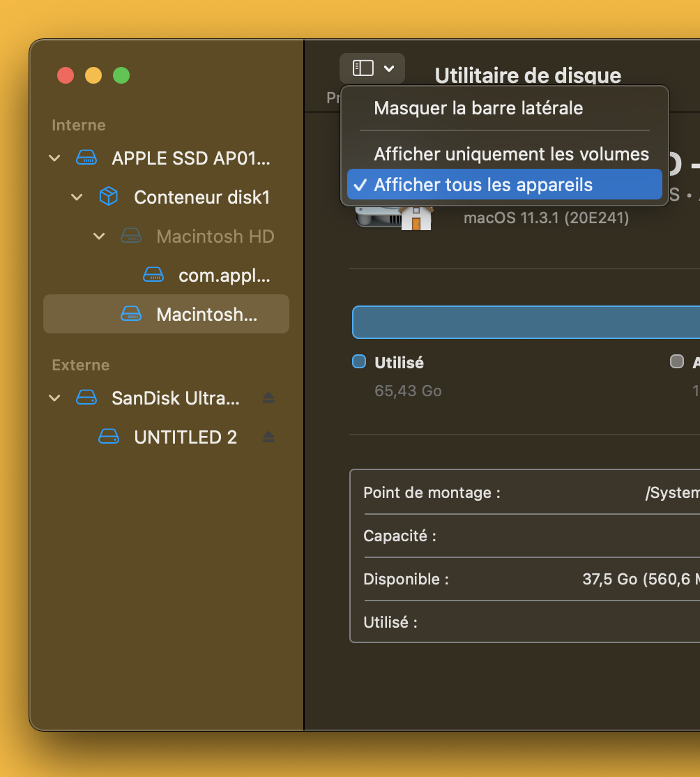Screen dimensions: 700x777
Task: Click the APPLE SSD drive icon
Action: pyautogui.click(x=86, y=158)
